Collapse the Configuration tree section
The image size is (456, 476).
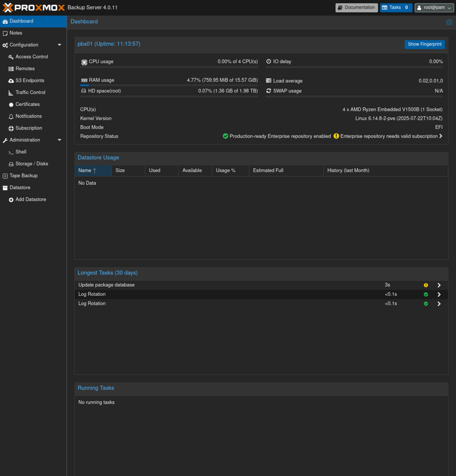tap(59, 45)
